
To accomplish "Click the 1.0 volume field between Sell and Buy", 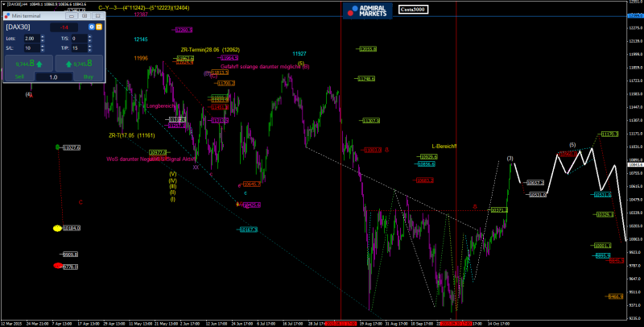I will pos(53,77).
